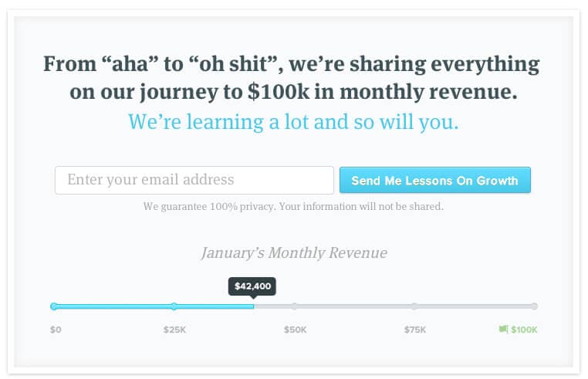
Task: Select the $100K end marker dot on bar
Action: pyautogui.click(x=534, y=306)
